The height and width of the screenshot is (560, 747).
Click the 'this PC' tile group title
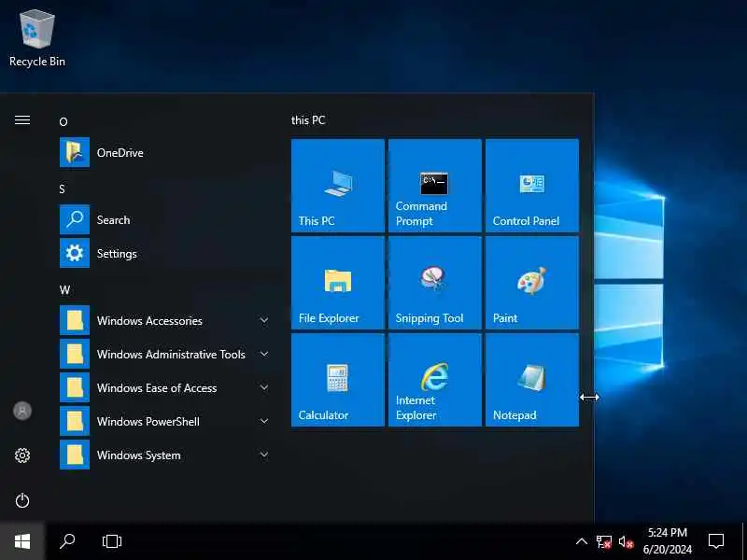[308, 120]
